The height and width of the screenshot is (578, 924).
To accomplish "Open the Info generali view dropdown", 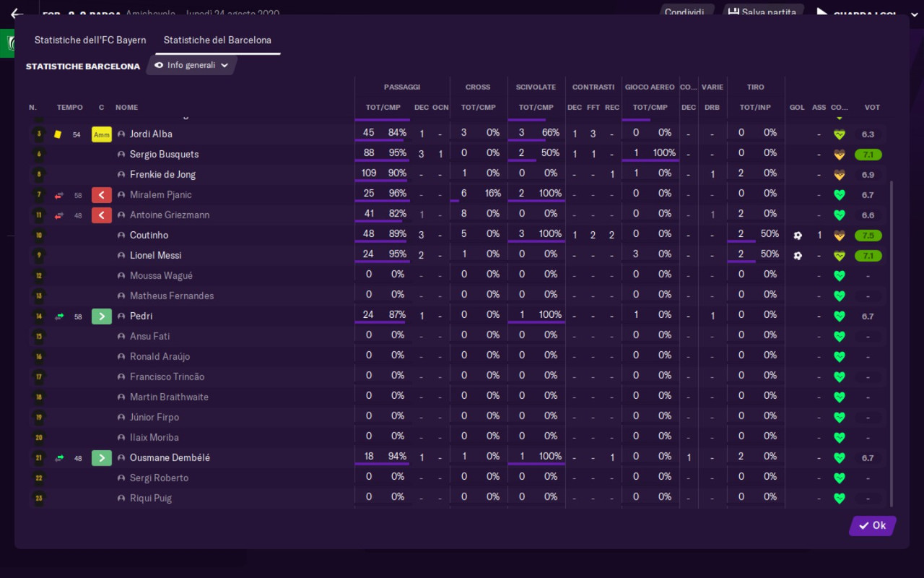I will [x=192, y=65].
